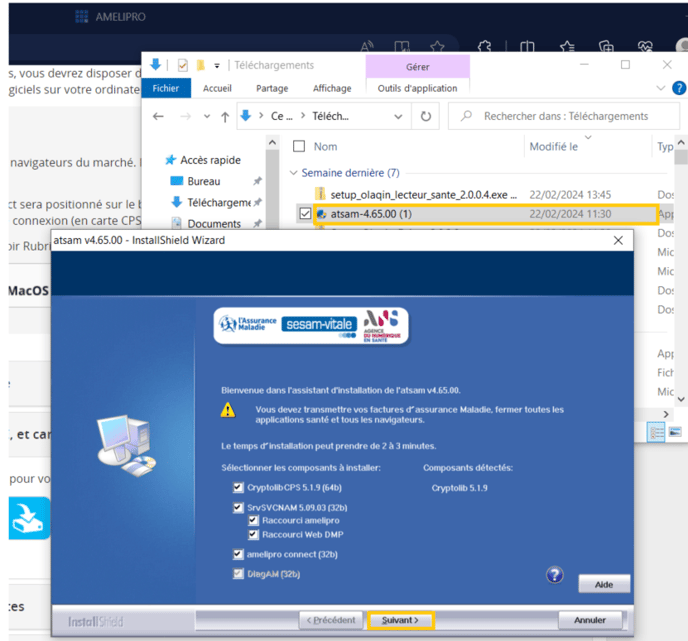Viewport: 688px width, 641px height.
Task: Collapse the Semaine dernière group
Action: [294, 173]
